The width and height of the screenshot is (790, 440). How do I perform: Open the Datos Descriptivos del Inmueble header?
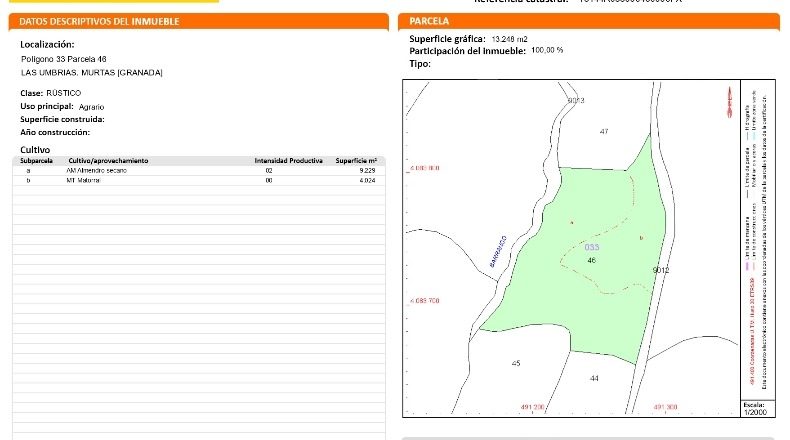(199, 21)
